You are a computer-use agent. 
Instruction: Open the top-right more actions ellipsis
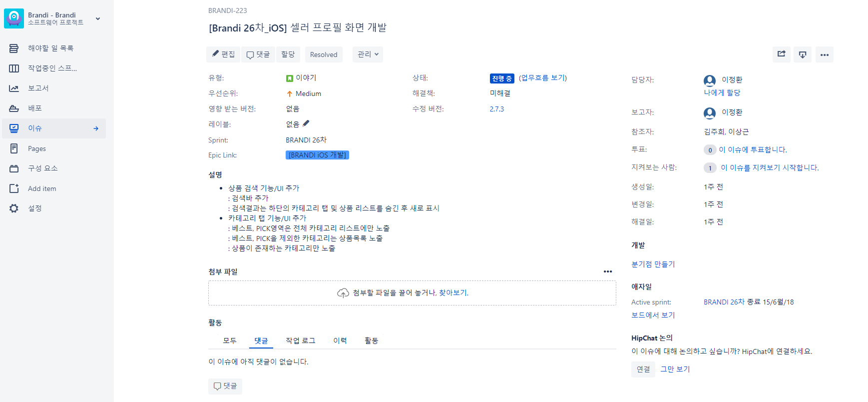coord(824,54)
